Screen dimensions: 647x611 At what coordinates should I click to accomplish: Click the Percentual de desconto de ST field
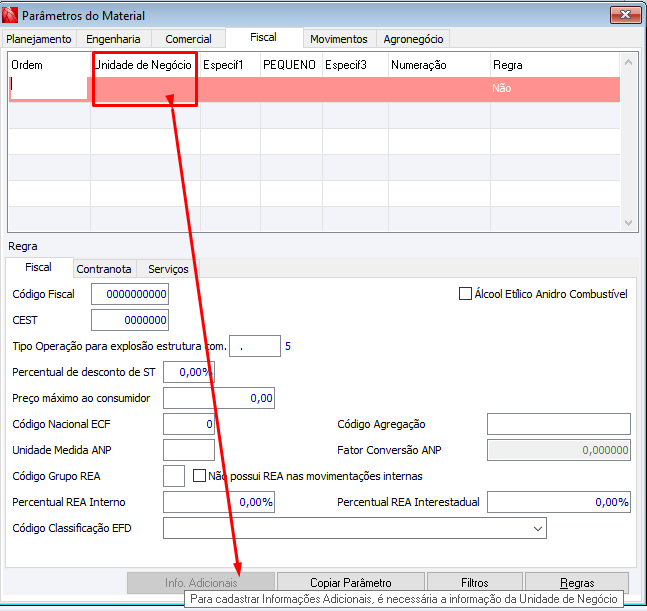(189, 372)
